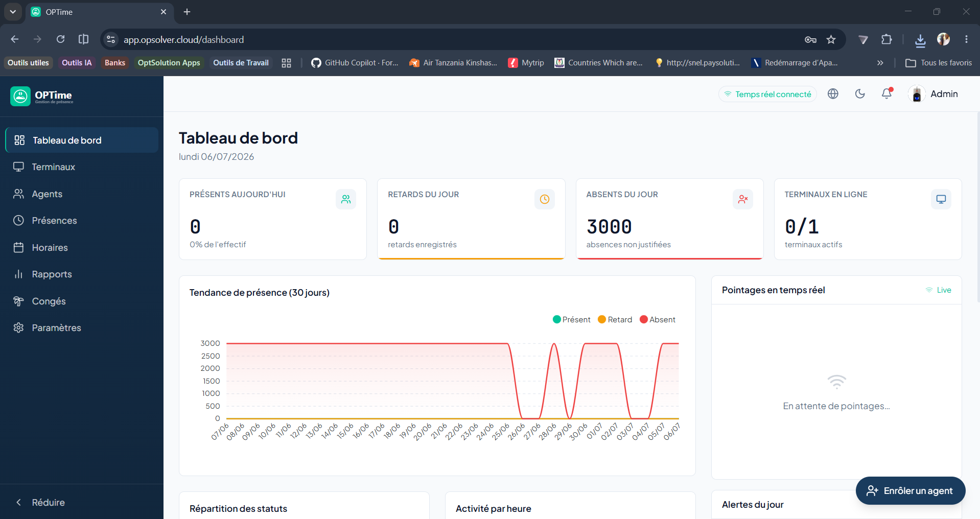
Task: Click the Temps réel connecté status badge
Action: (767, 94)
